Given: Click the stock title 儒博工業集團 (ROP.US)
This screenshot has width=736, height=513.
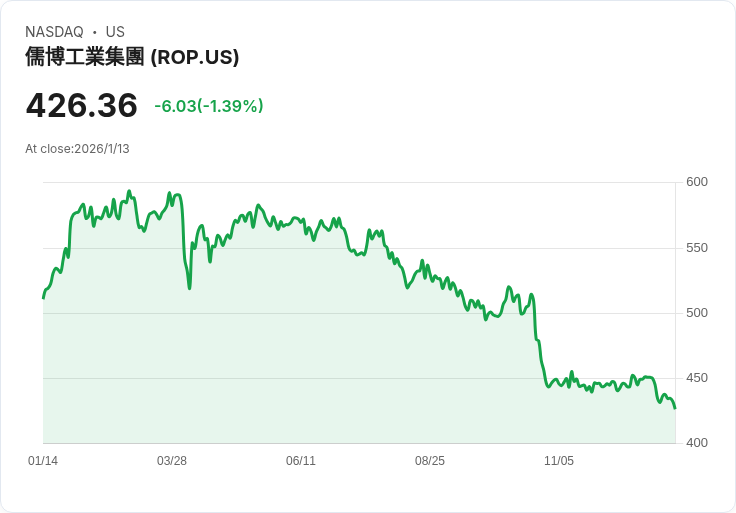Looking at the screenshot, I should click(x=132, y=57).
